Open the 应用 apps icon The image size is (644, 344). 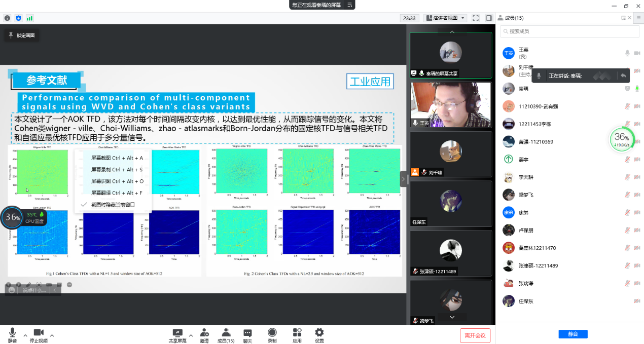click(x=297, y=334)
